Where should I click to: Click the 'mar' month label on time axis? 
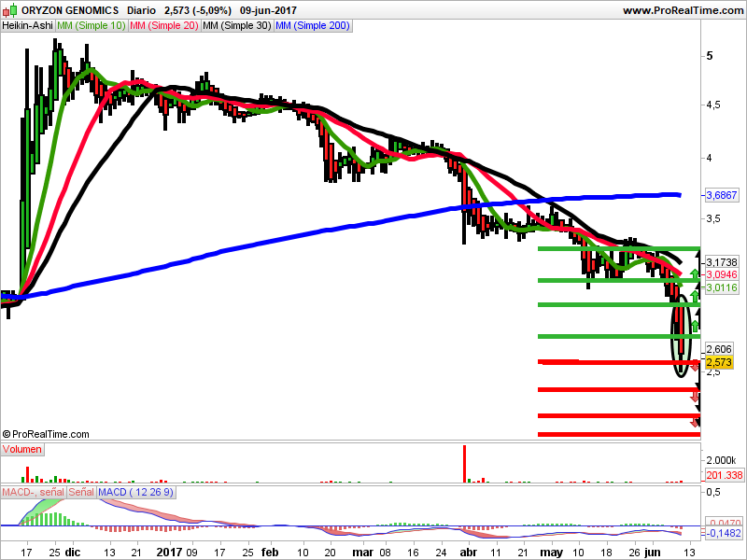[363, 553]
